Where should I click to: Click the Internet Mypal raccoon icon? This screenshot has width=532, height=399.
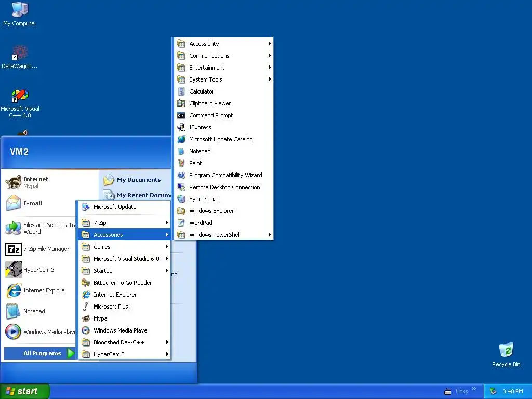click(14, 182)
